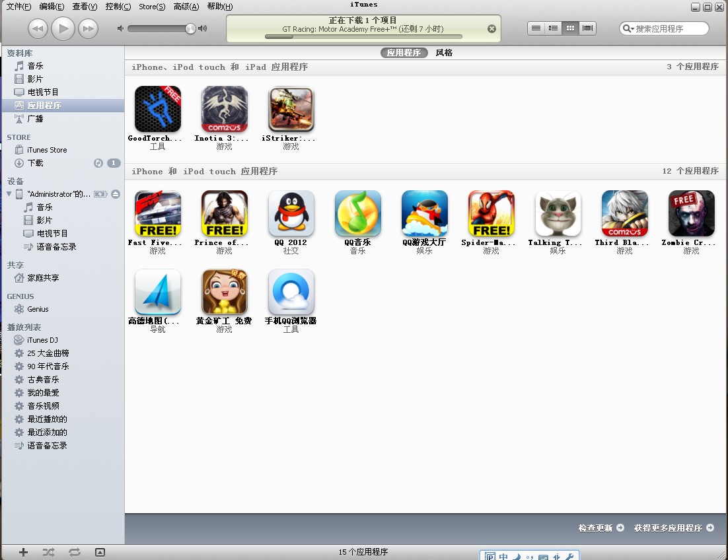Select the 黄金矿工 免费 game icon

(x=224, y=292)
